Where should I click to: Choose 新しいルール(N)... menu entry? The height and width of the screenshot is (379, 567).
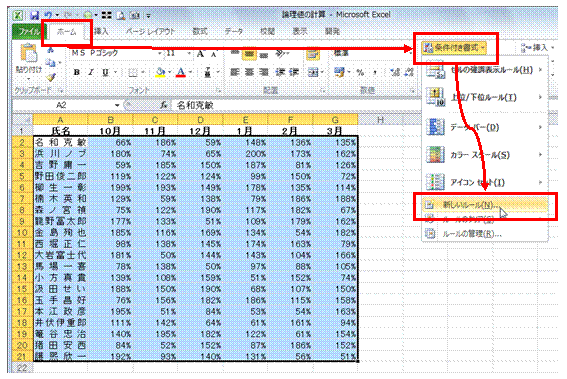coord(485,205)
